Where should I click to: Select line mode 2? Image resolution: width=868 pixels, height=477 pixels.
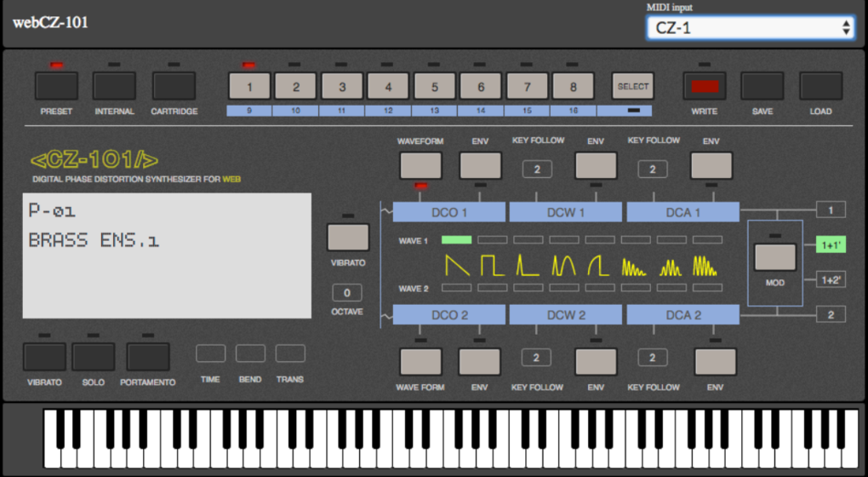click(831, 314)
